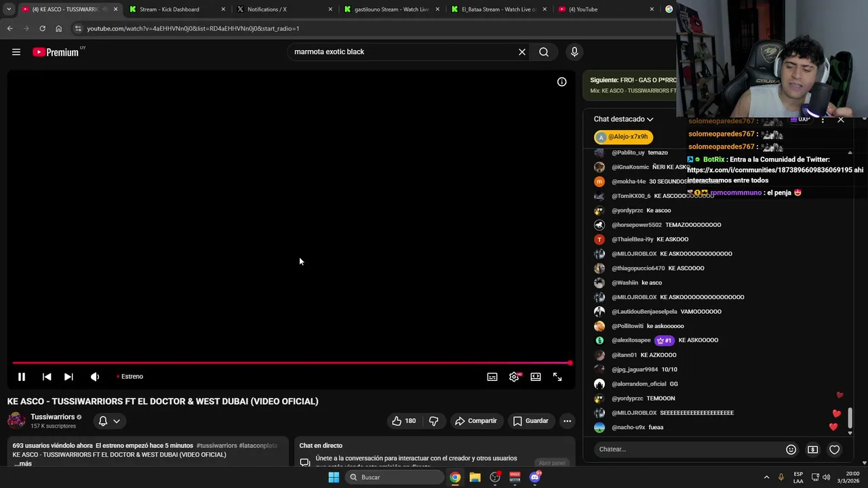
Task: Go to YouTube Premium home logo
Action: (x=56, y=52)
